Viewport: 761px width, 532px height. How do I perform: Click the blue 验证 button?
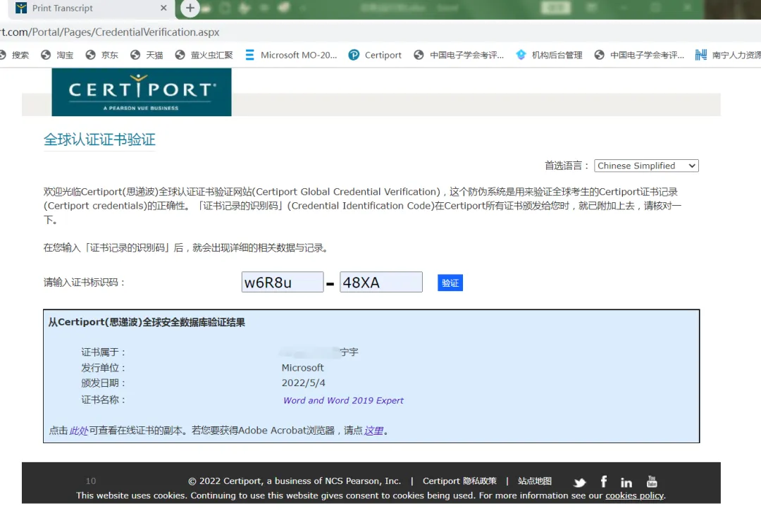click(x=450, y=283)
